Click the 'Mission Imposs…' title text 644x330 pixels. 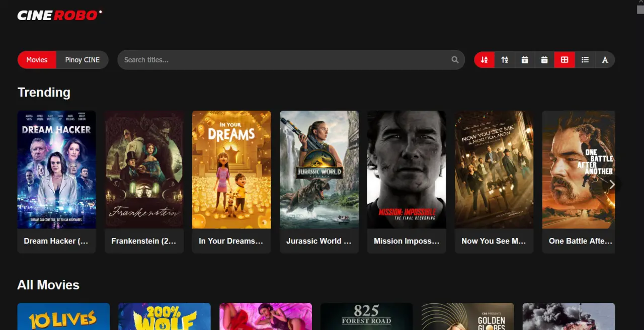click(x=407, y=241)
